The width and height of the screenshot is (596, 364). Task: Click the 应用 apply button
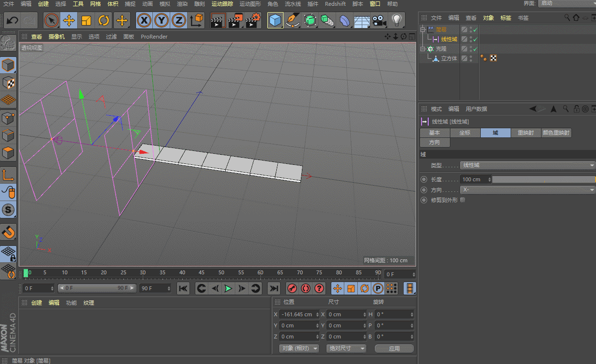click(x=394, y=348)
